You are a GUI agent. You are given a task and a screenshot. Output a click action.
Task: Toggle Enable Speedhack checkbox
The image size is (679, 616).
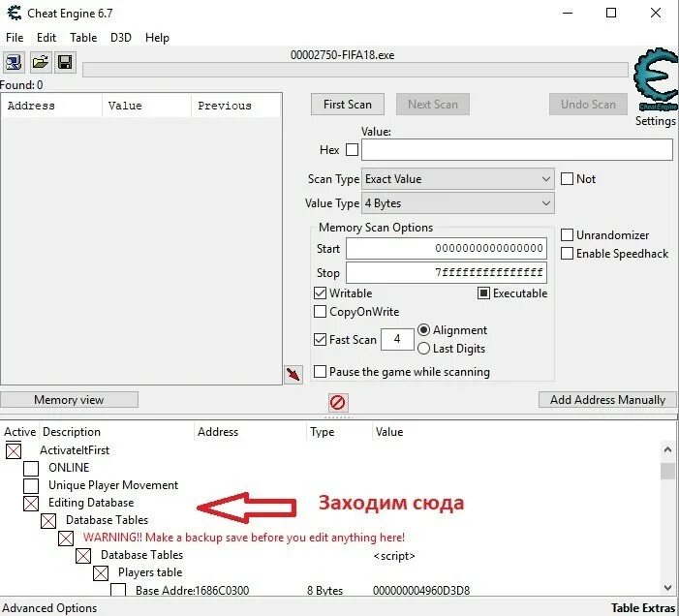point(567,253)
